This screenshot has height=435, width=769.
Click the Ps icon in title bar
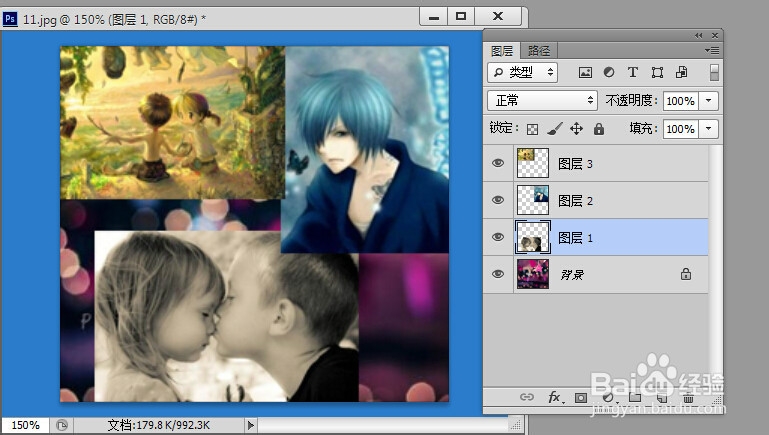tap(10, 19)
